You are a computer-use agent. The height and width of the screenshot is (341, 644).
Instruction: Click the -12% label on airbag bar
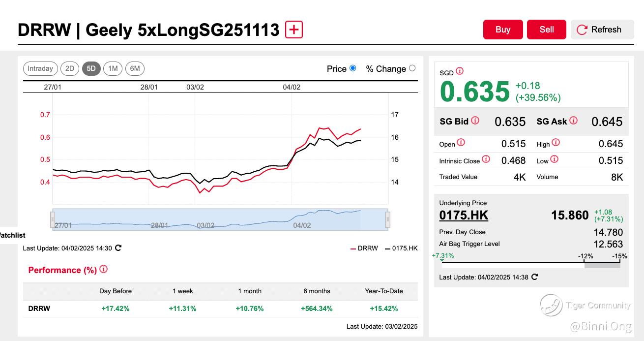[x=585, y=256]
